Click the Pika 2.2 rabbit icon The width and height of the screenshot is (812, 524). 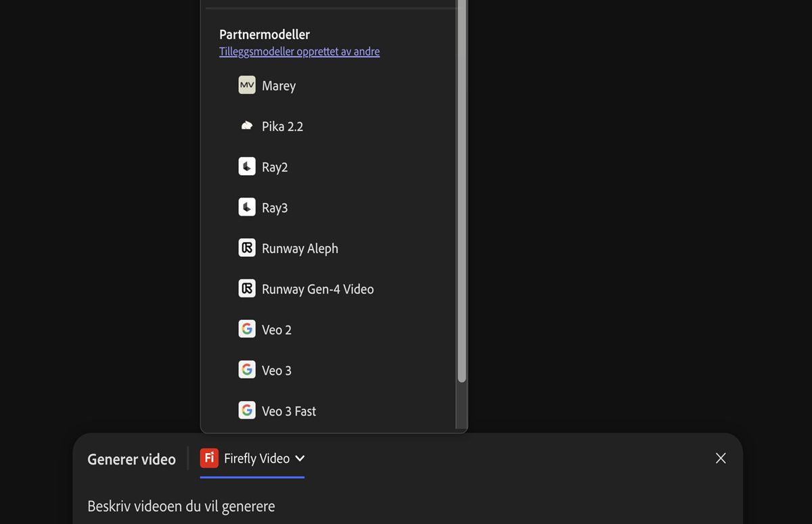tap(247, 126)
